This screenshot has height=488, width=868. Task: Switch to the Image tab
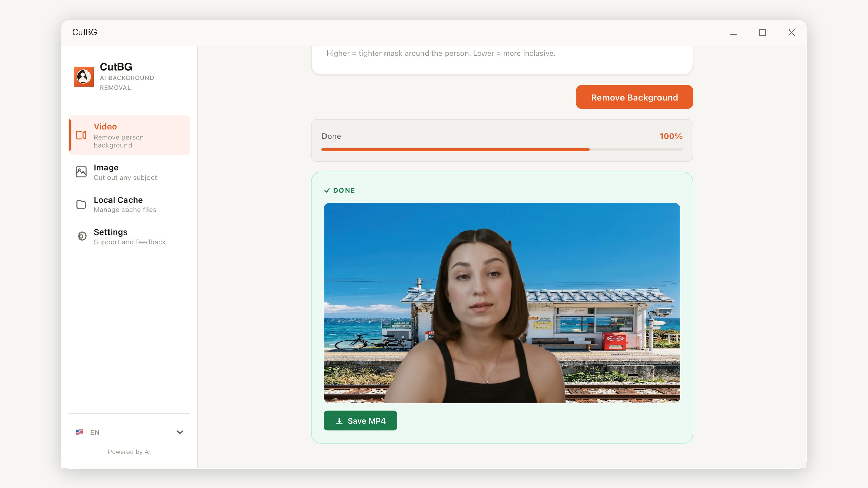tap(130, 172)
